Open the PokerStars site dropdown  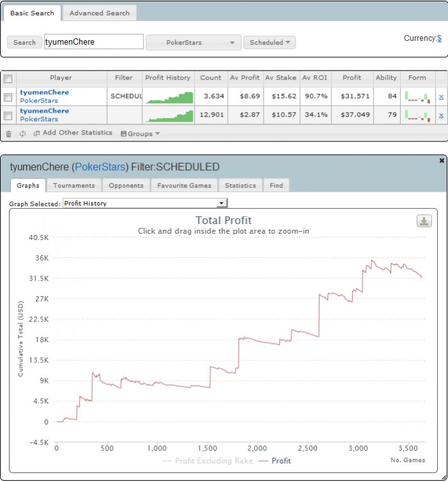coord(193,43)
